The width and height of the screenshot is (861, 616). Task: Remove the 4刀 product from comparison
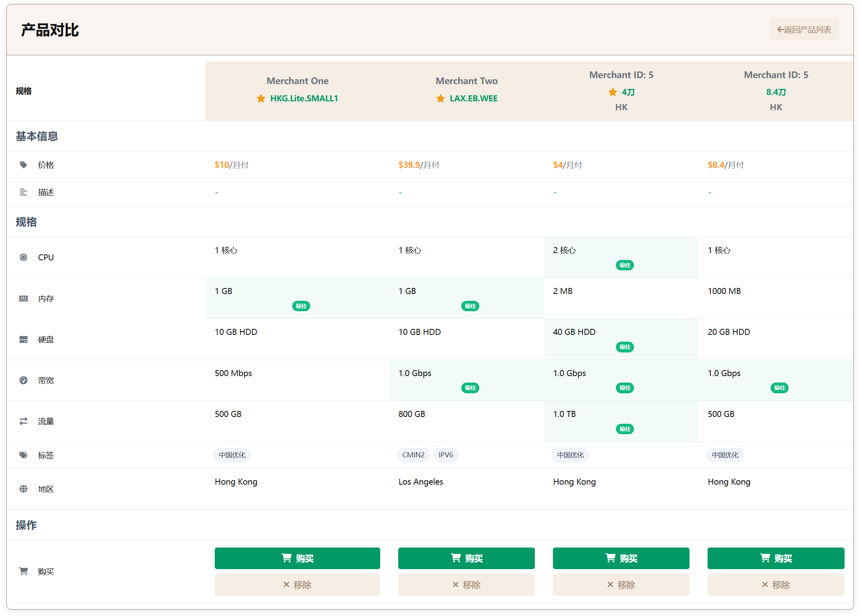pyautogui.click(x=621, y=585)
